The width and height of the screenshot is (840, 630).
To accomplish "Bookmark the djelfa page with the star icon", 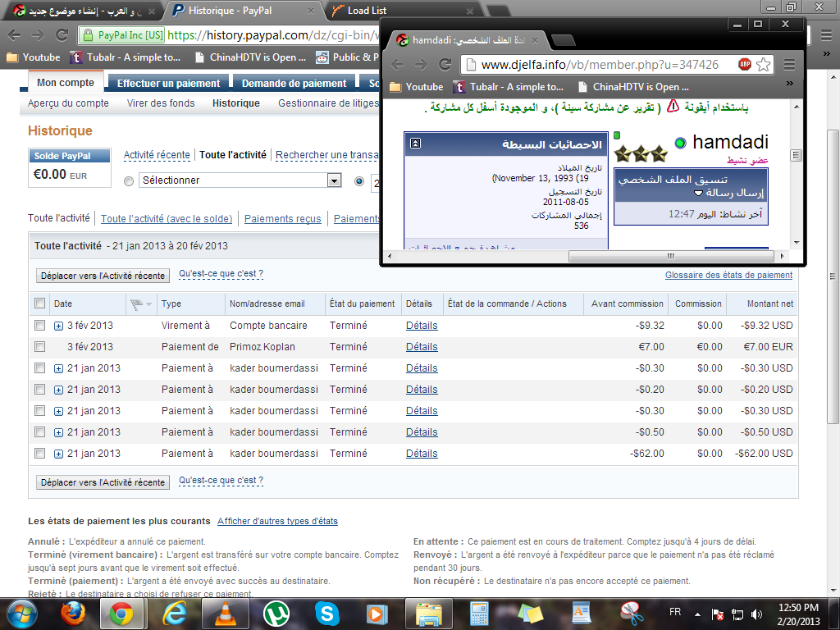I will pos(764,64).
